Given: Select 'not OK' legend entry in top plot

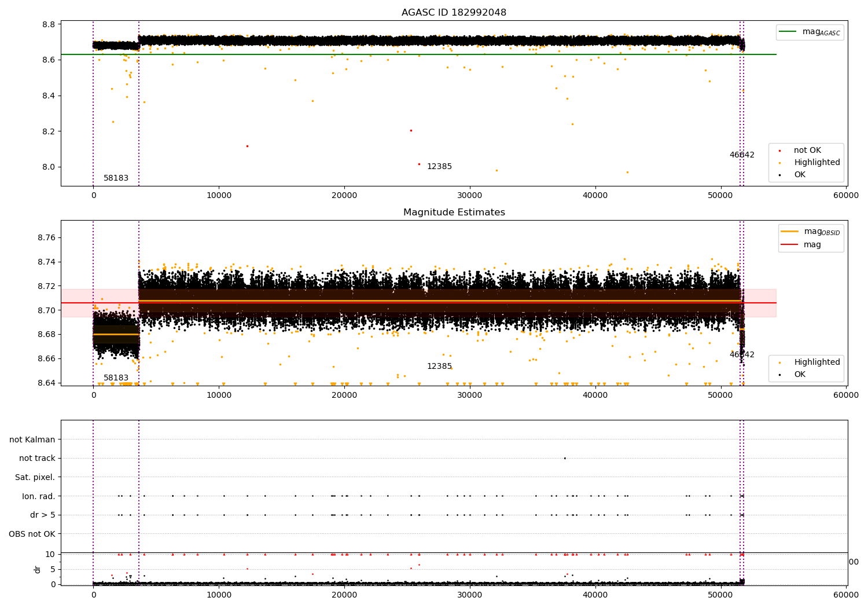Looking at the screenshot, I should (x=807, y=151).
